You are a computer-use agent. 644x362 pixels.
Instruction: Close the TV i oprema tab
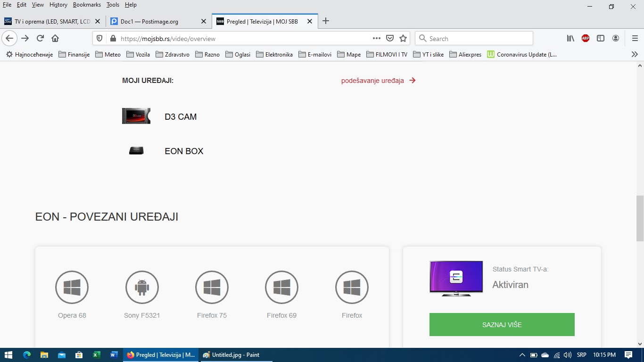pos(98,21)
